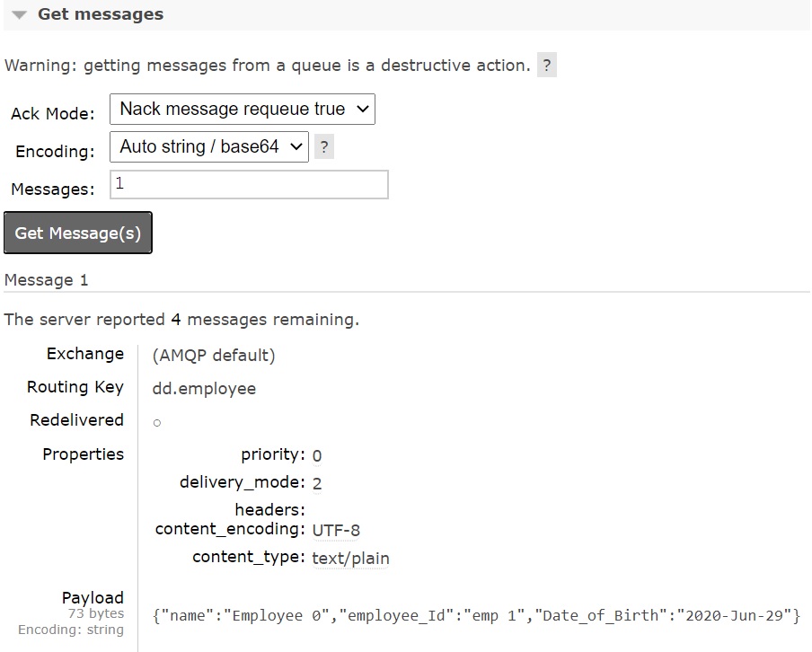Click the Messages count input field
The height and width of the screenshot is (652, 812).
pos(249,185)
